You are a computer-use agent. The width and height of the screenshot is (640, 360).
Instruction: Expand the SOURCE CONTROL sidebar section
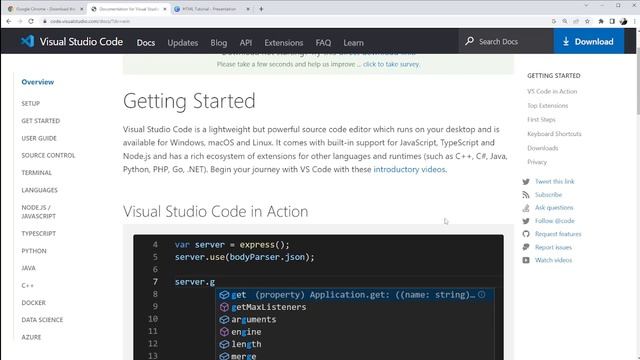[48, 156]
